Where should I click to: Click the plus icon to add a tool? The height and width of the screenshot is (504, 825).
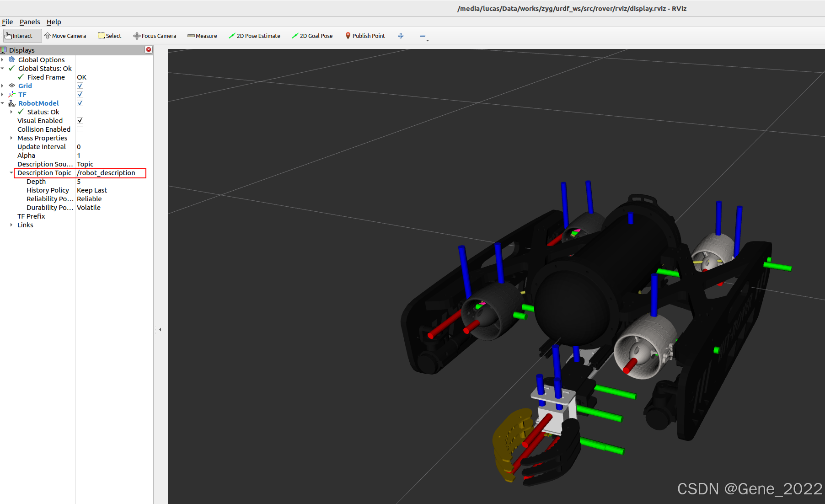click(401, 36)
